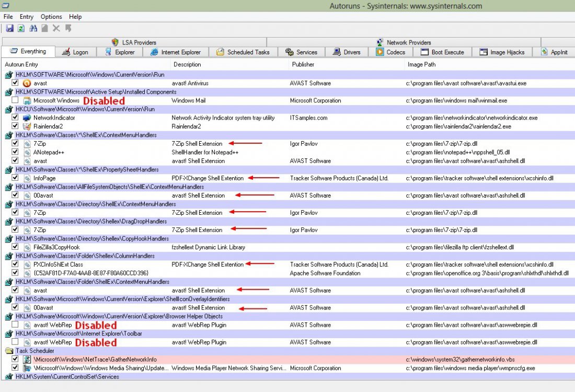
Task: Click the orange avast icon in Run key
Action: [27, 83]
